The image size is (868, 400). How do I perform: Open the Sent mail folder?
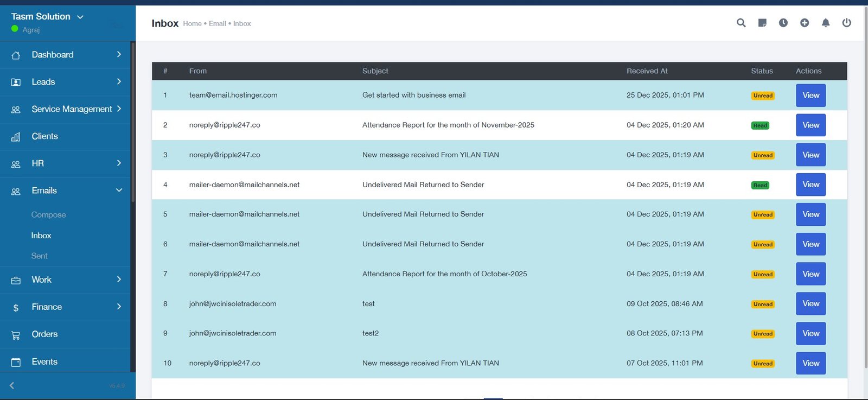[39, 256]
